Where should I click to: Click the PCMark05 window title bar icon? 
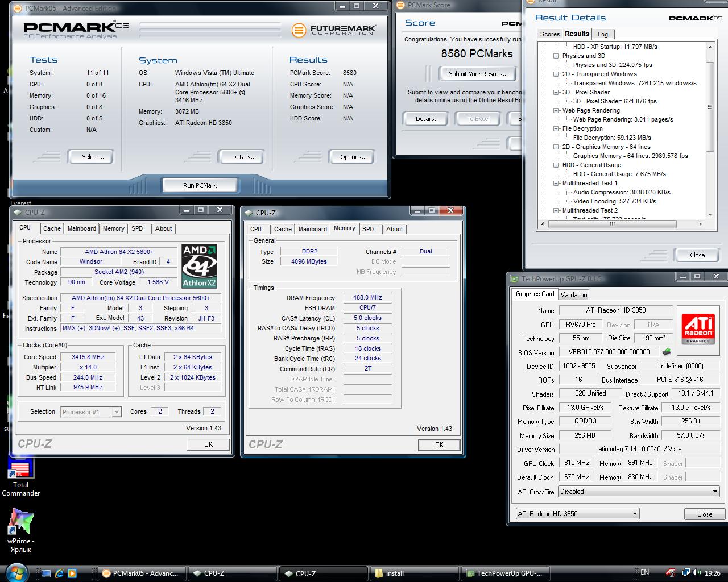pos(17,8)
